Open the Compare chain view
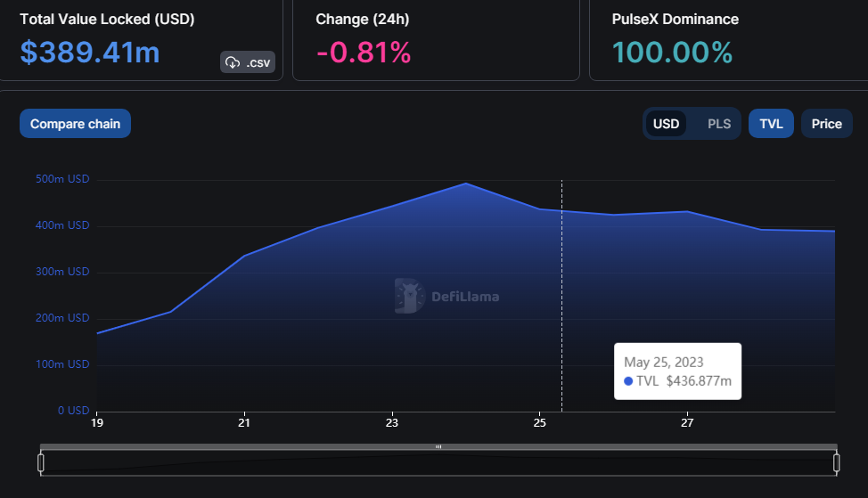This screenshot has height=498, width=868. click(x=75, y=124)
